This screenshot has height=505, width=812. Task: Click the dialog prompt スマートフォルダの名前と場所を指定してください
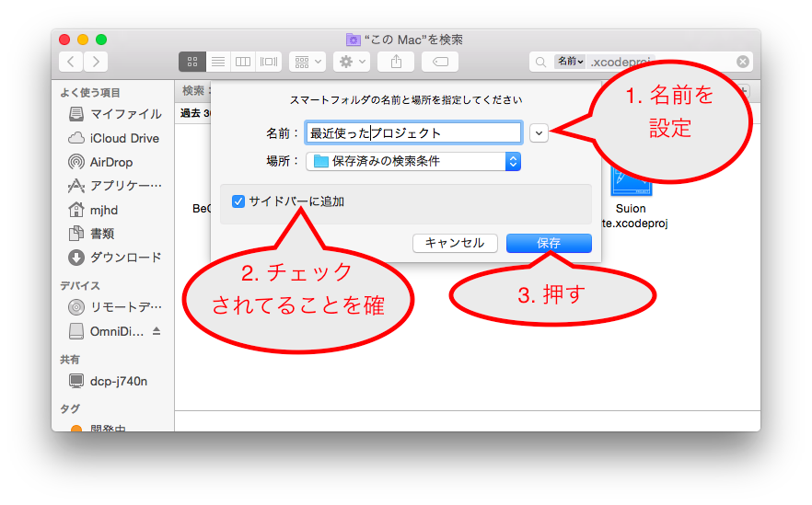(406, 100)
